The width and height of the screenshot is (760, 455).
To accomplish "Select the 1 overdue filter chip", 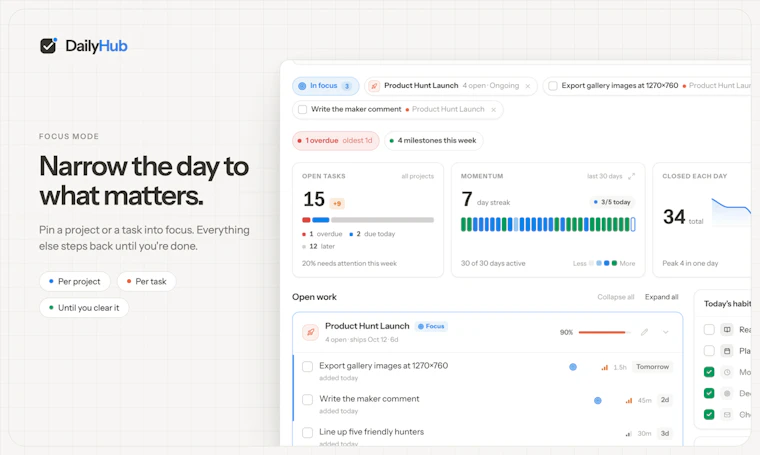I will point(335,141).
